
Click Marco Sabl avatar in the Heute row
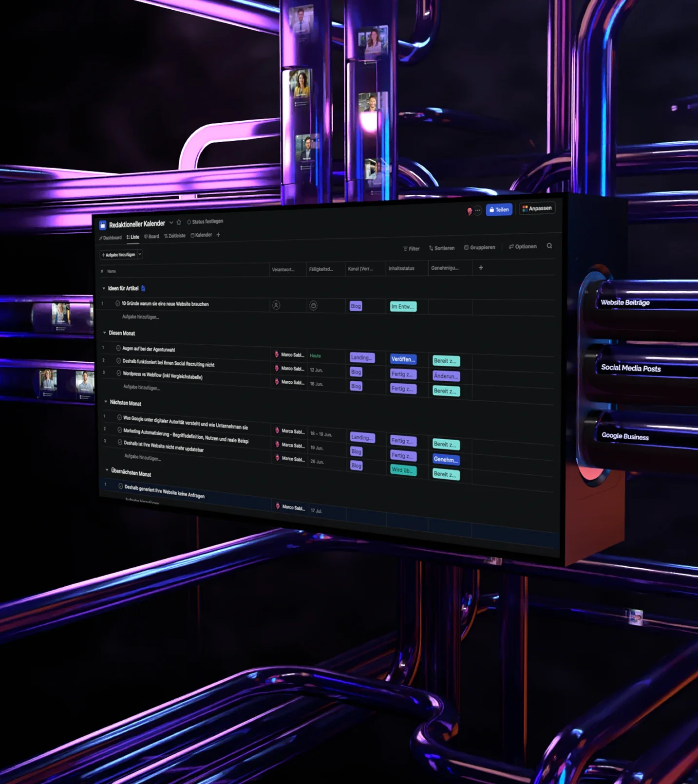point(277,355)
